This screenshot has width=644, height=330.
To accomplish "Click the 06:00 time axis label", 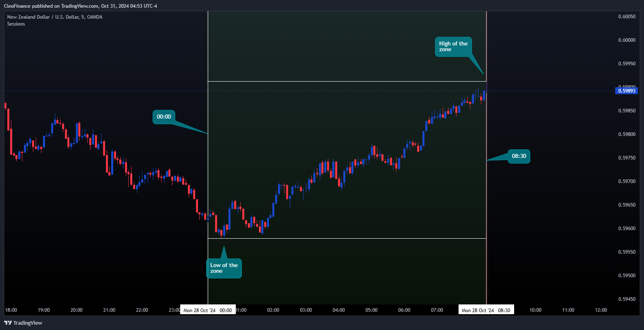I will (x=404, y=310).
